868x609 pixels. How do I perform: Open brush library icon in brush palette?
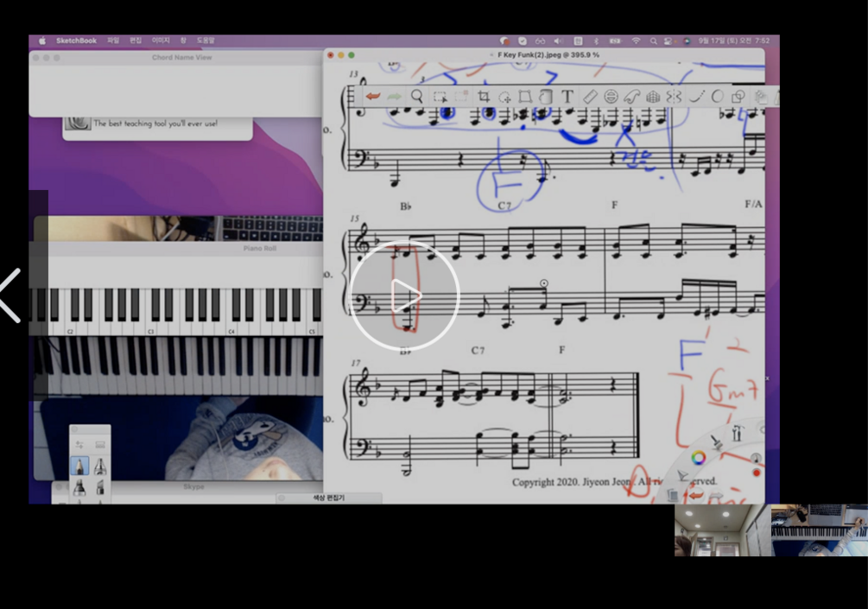pyautogui.click(x=100, y=445)
